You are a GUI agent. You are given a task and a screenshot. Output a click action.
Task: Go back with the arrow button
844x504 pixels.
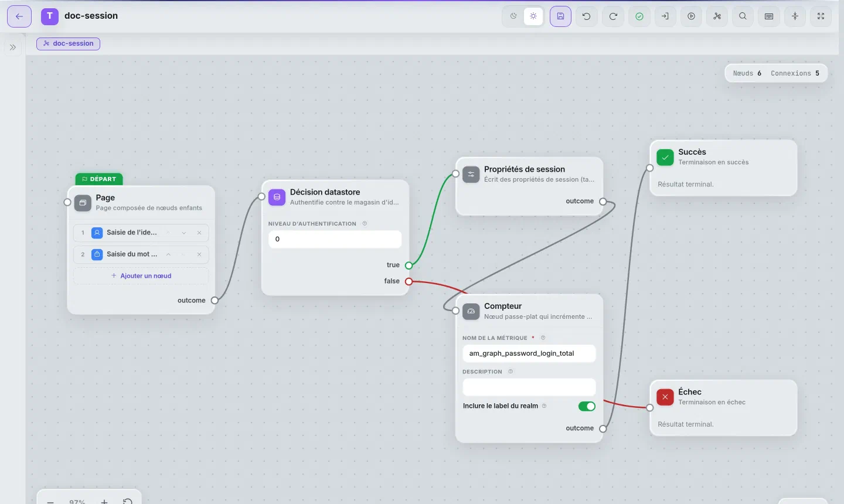pos(19,16)
